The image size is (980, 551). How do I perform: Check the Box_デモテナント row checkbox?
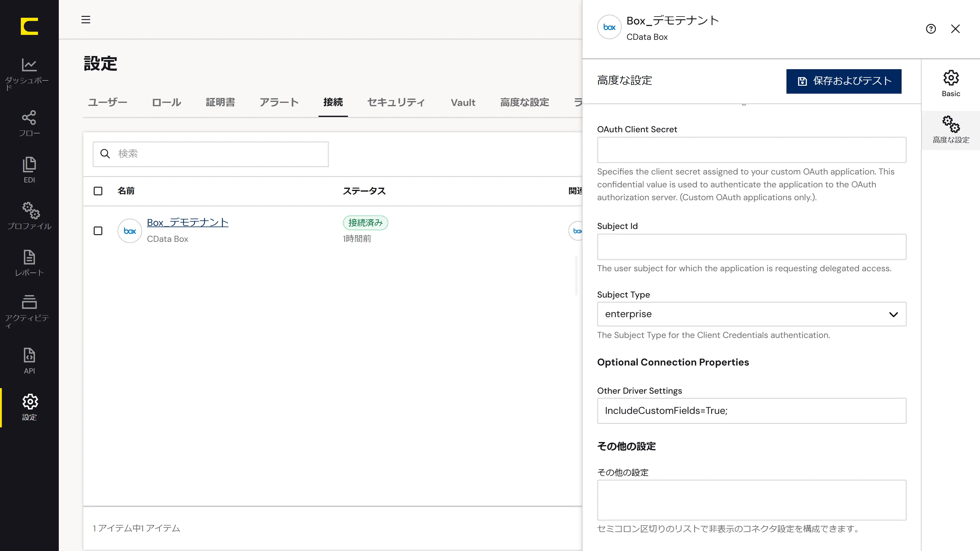pos(98,231)
